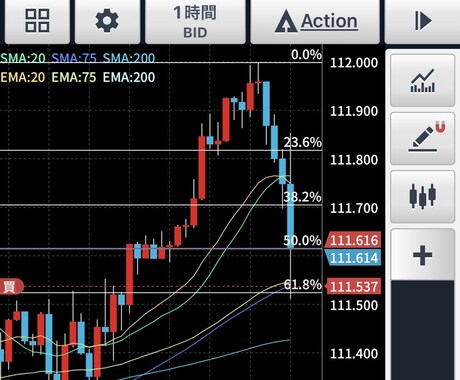Tap the blue 111.614 price tag
The image size is (460, 380).
[353, 258]
